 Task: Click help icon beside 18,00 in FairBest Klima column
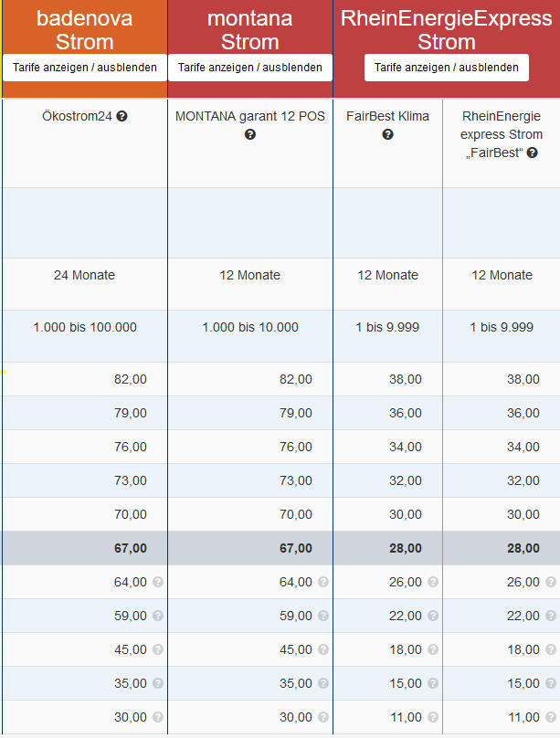point(433,649)
